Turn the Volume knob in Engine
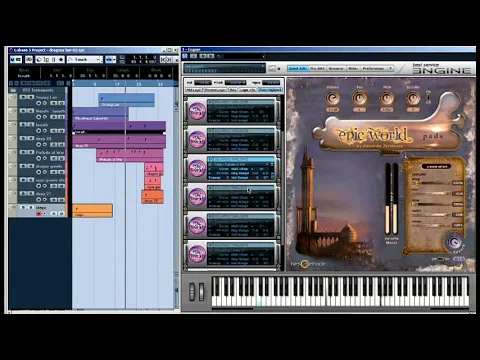 [x=332, y=98]
